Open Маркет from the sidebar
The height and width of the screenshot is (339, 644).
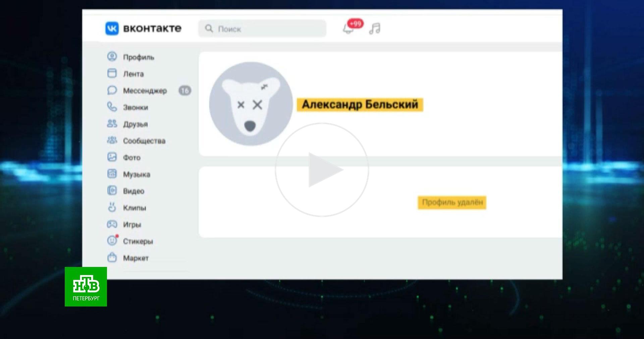tap(136, 258)
